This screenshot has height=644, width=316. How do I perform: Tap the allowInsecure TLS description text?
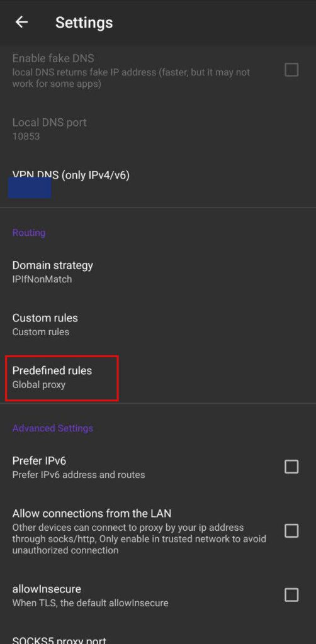point(91,603)
